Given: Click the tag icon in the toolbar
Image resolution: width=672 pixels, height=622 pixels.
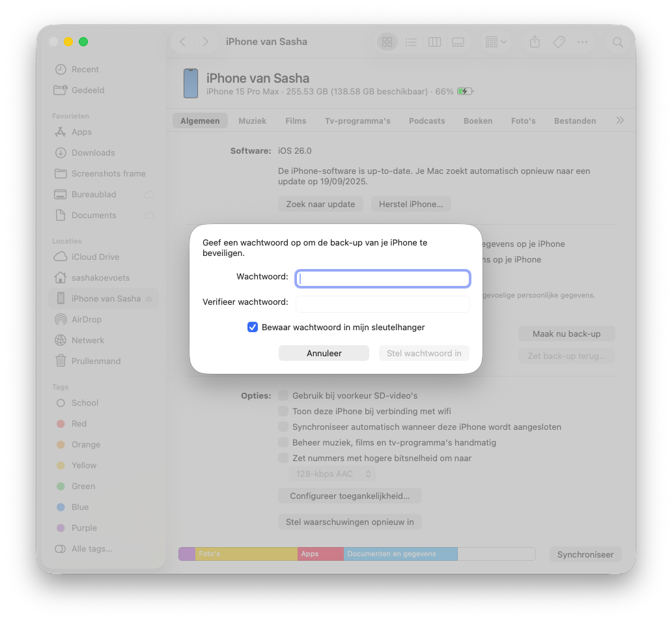Looking at the screenshot, I should point(559,42).
